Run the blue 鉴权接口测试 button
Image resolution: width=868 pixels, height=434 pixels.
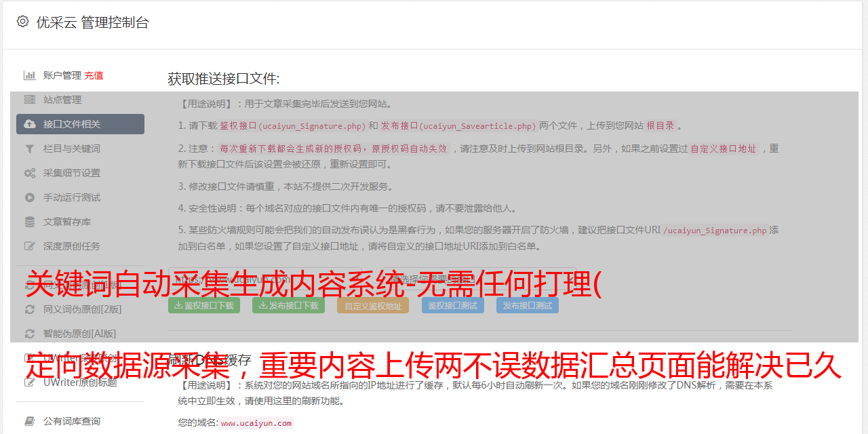pyautogui.click(x=452, y=305)
